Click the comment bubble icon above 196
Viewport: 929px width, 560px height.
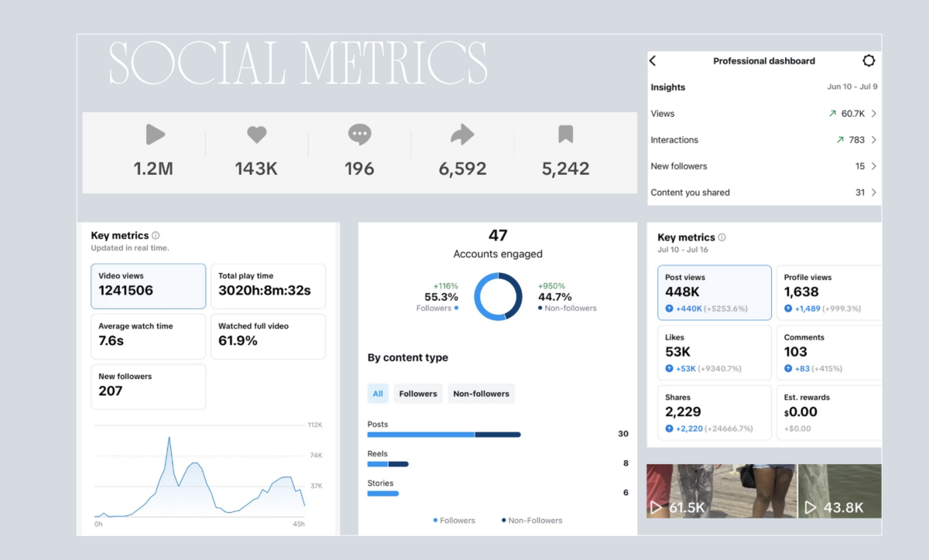click(359, 135)
